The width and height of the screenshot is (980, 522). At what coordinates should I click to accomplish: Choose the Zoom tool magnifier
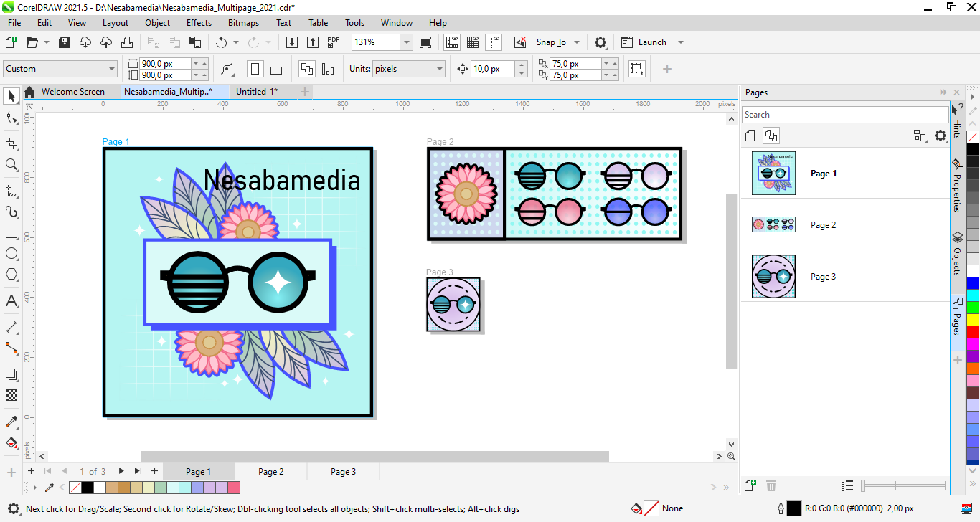[11, 165]
